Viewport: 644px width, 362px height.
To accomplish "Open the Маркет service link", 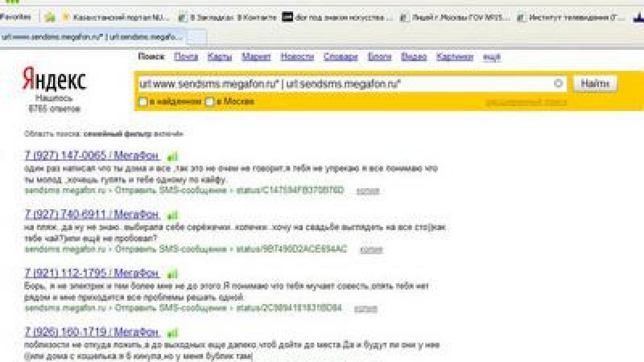I will click(x=256, y=57).
